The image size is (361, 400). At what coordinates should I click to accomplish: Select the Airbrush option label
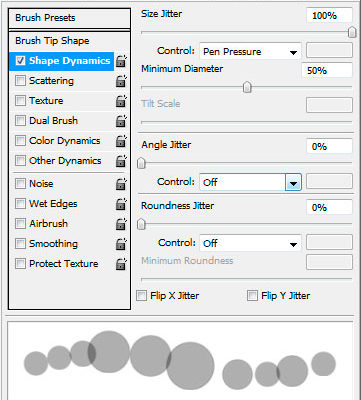pos(49,224)
